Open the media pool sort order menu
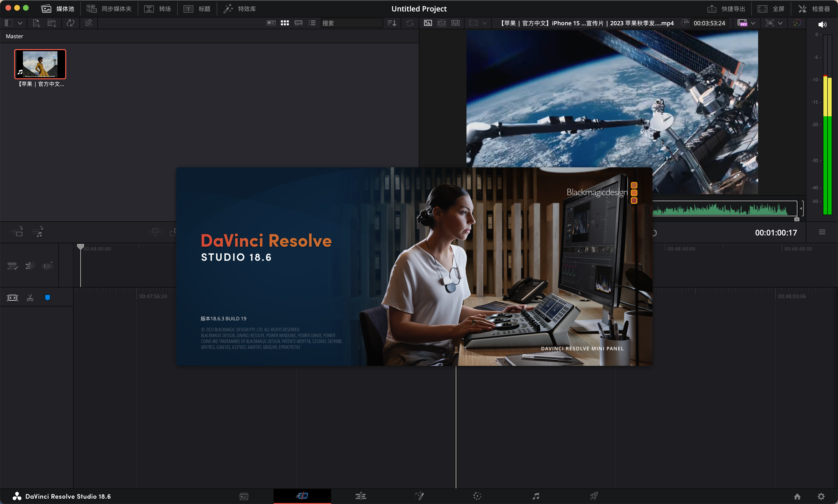This screenshot has width=838, height=504. pos(392,23)
